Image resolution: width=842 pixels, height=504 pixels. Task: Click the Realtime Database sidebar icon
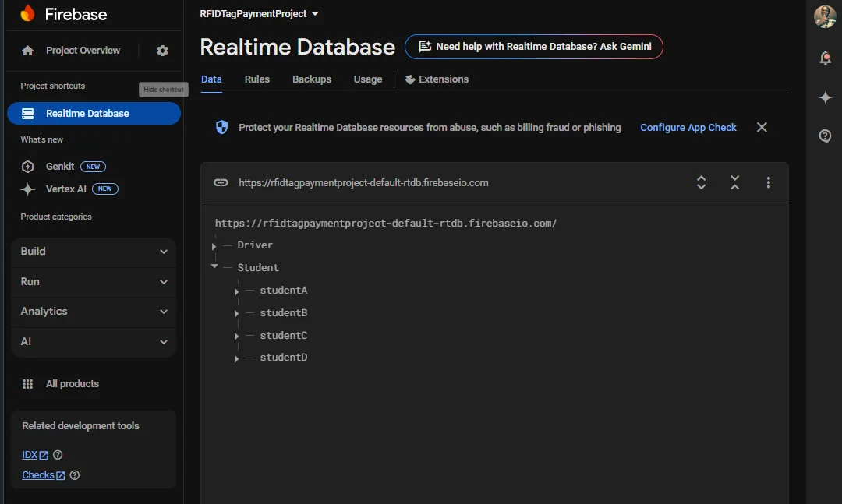27,113
